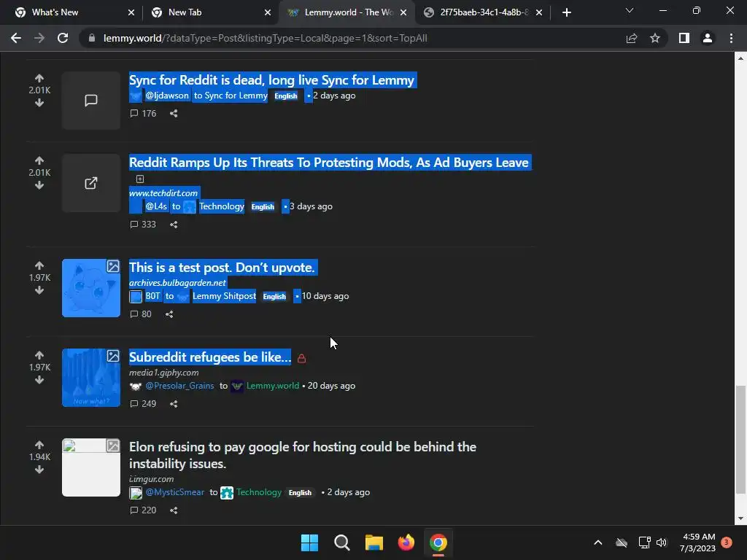Upvote the Subreddit refugees be like post
The height and width of the screenshot is (560, 747).
(x=39, y=355)
